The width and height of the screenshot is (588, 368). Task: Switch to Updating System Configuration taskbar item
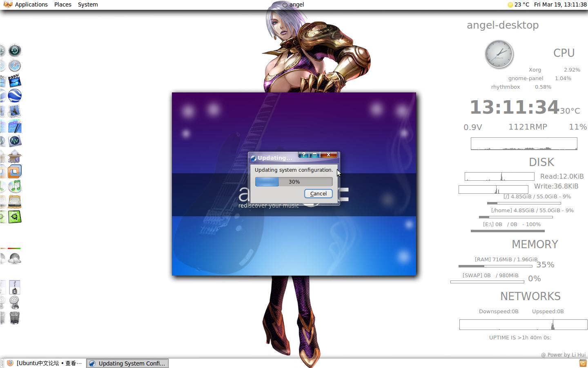click(127, 363)
